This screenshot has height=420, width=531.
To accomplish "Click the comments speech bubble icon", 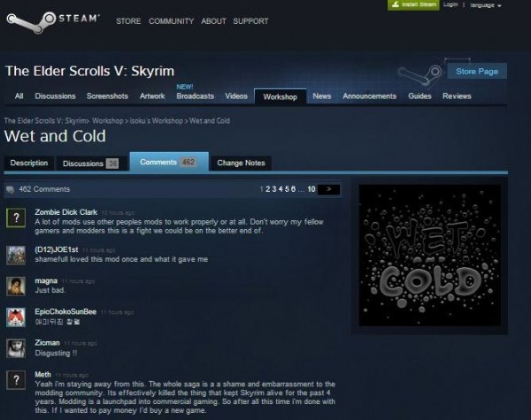I will (x=11, y=190).
